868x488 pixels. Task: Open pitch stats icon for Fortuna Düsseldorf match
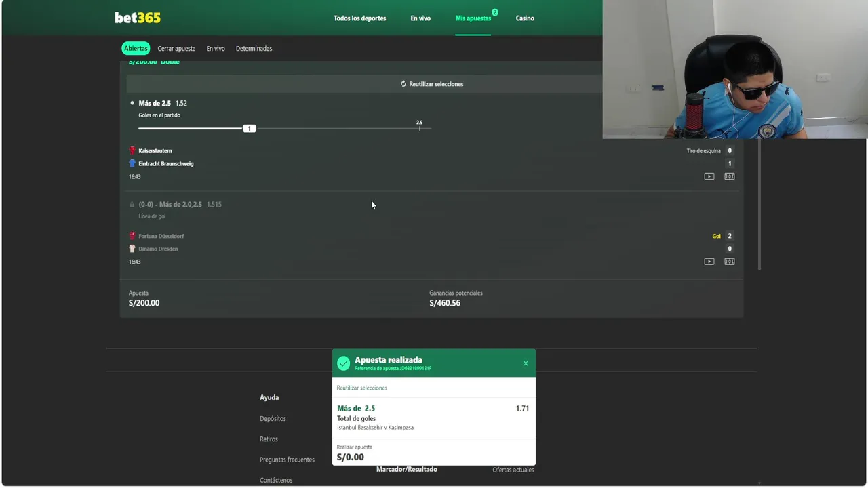(x=729, y=262)
